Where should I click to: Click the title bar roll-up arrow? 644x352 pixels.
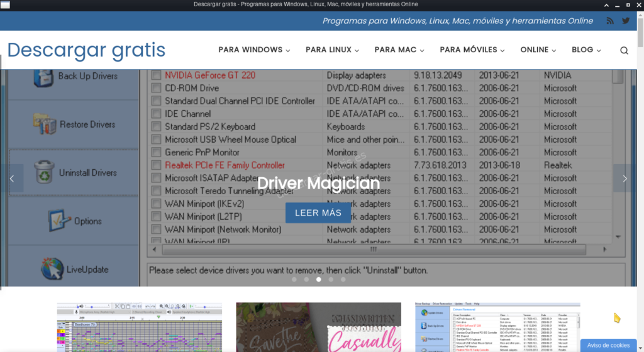click(606, 5)
